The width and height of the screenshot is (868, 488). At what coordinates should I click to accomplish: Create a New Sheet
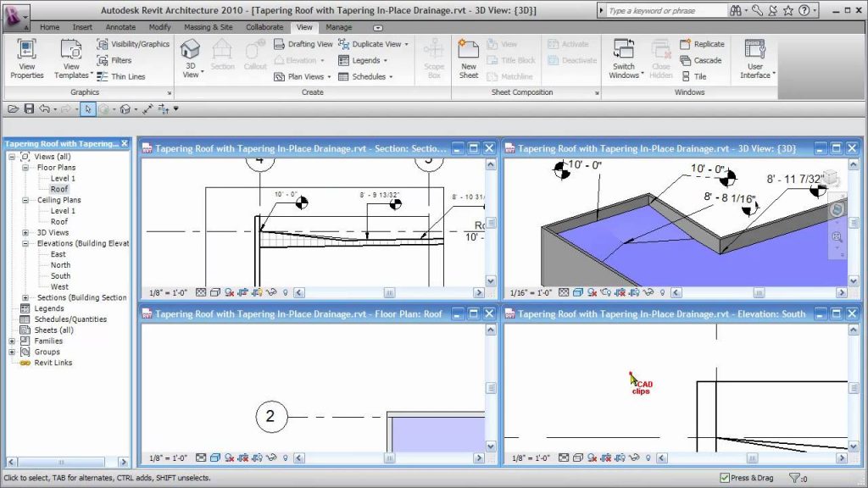(x=469, y=56)
